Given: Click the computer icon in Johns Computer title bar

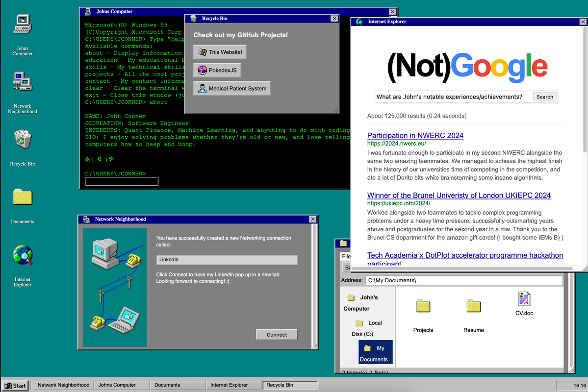Looking at the screenshot, I should [88, 12].
